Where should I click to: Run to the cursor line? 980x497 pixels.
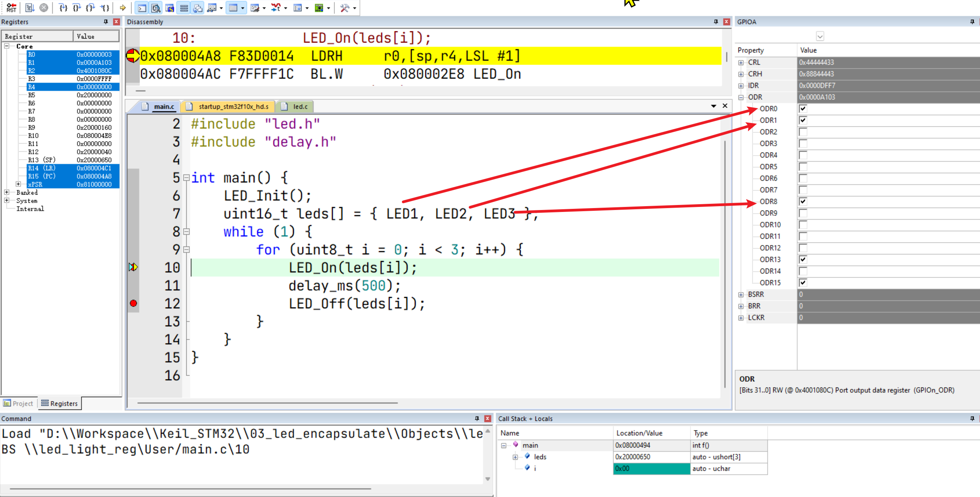(104, 7)
